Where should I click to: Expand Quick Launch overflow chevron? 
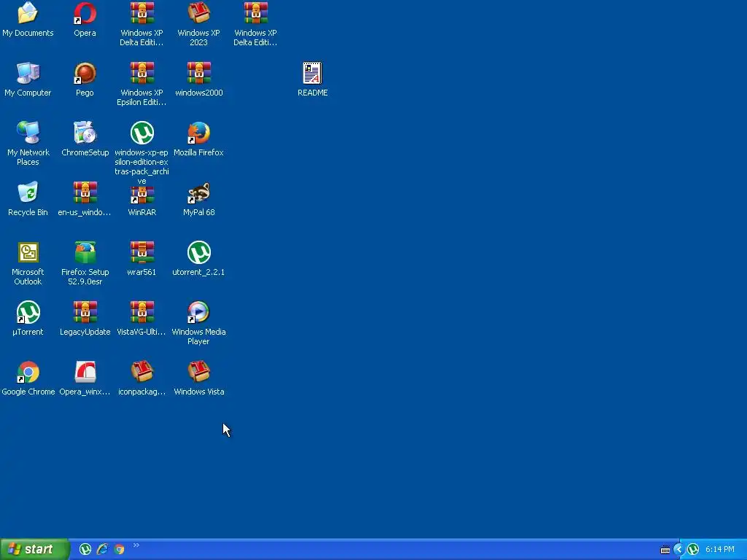click(x=136, y=545)
